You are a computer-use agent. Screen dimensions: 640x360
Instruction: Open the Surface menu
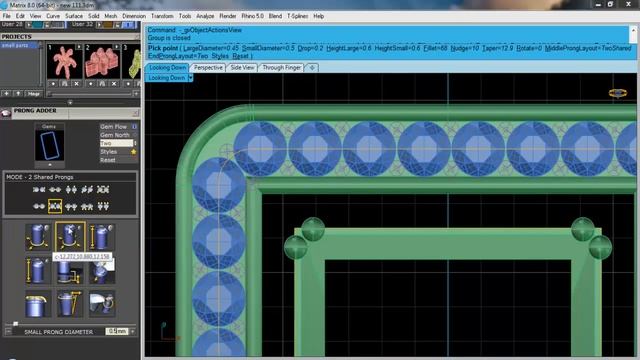point(74,16)
